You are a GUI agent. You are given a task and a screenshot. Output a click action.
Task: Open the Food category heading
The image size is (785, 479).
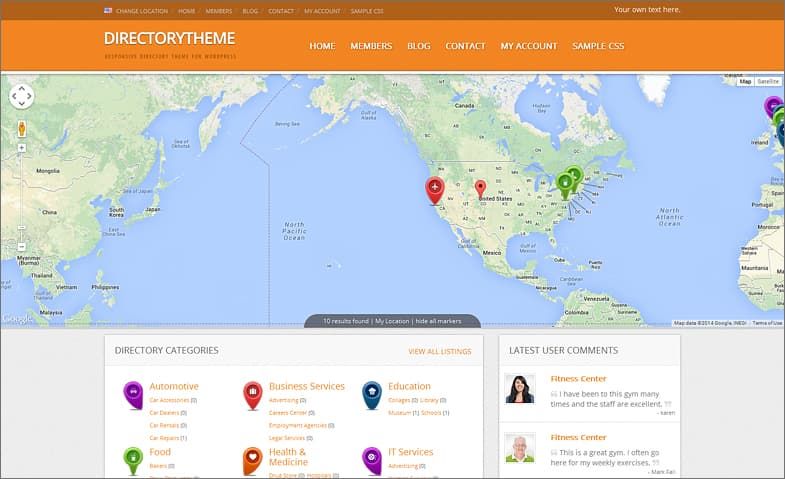(160, 452)
